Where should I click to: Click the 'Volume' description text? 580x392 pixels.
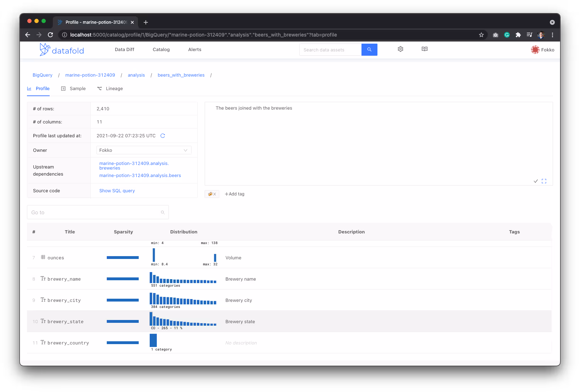pos(233,258)
